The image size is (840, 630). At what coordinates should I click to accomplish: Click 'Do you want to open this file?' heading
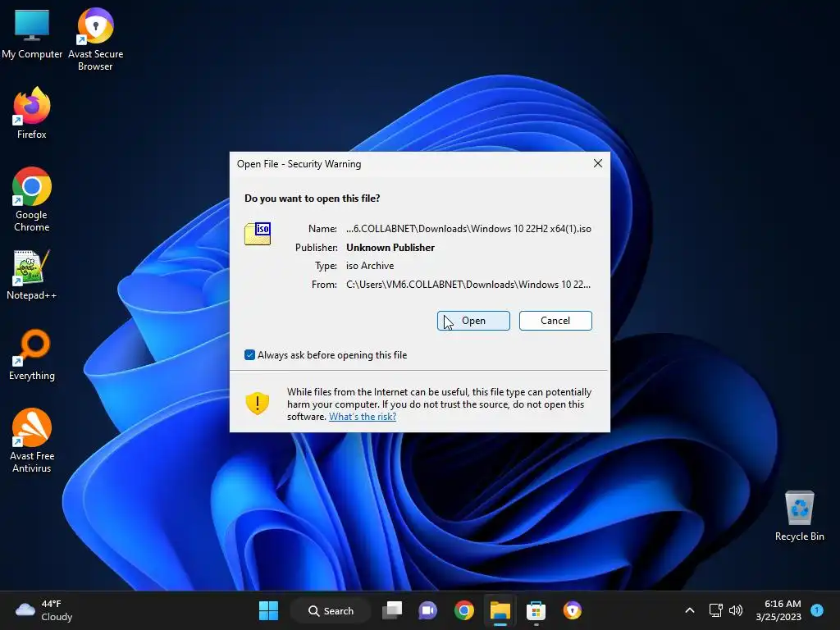coord(313,199)
